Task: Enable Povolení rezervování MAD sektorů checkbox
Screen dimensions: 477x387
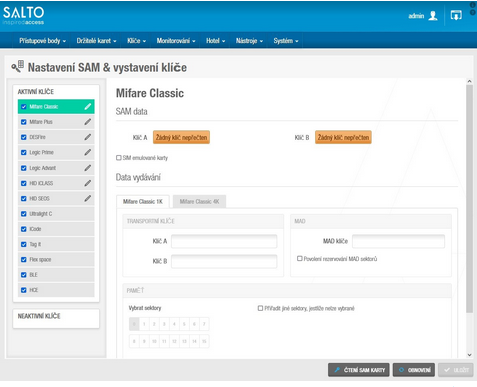Action: coord(300,258)
